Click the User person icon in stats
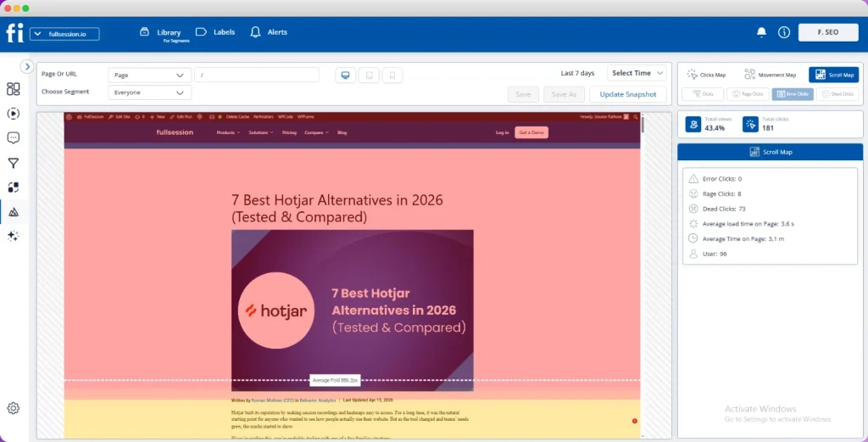Screen dimensions: 868x442 693,254
